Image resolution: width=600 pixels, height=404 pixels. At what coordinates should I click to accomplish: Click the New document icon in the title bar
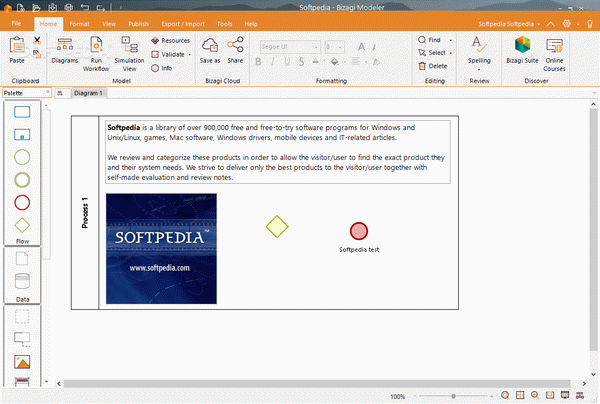click(x=21, y=7)
